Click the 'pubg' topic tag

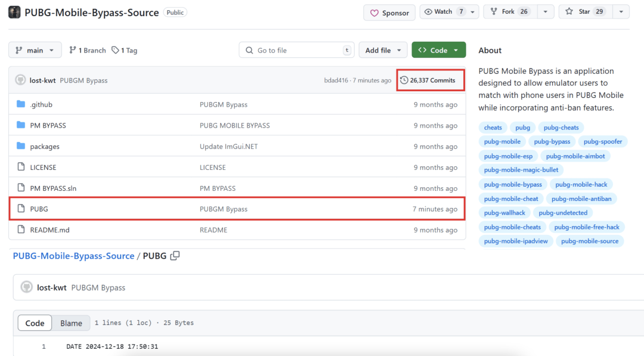click(523, 128)
